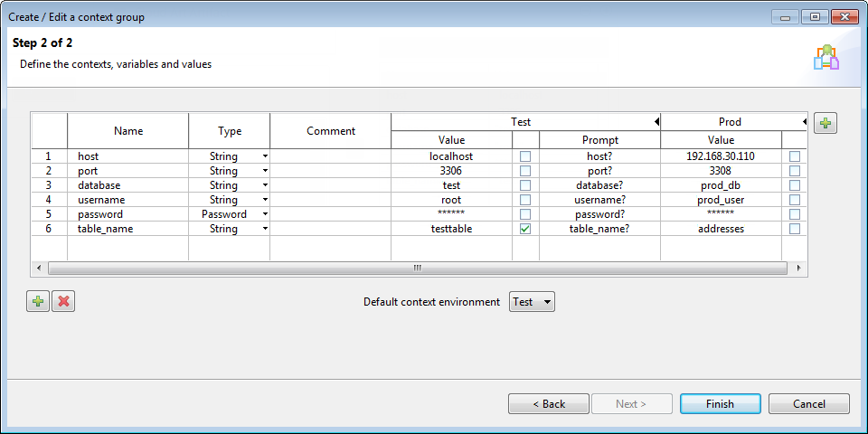Edit Prod value prod_user

(x=721, y=200)
